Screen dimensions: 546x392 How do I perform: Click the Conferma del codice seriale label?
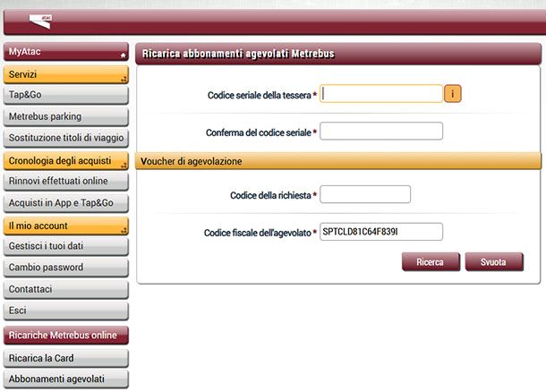259,132
